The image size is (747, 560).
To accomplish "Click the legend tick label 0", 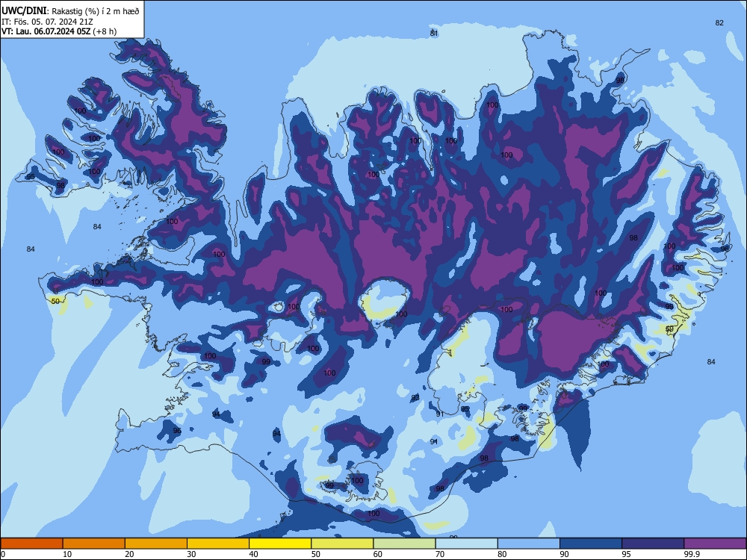I will point(3,554).
